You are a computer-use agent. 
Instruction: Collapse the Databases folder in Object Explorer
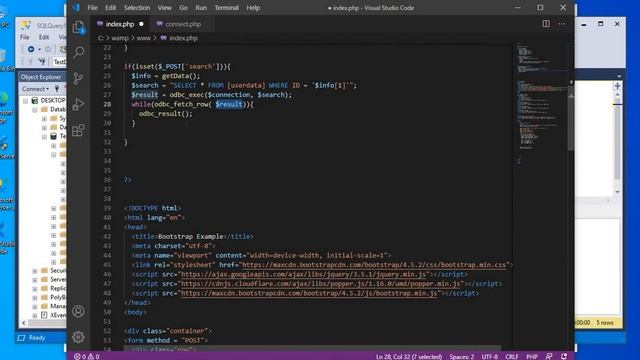(x=35, y=110)
